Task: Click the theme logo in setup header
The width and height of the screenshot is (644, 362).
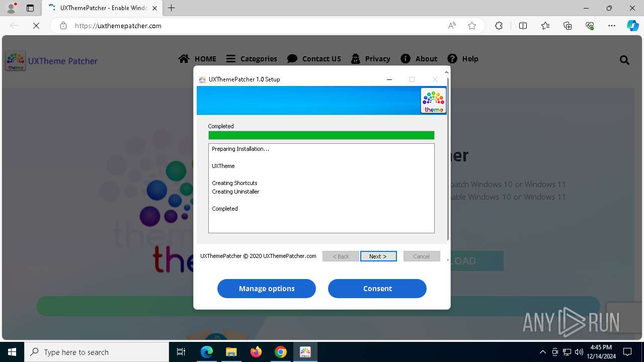Action: pyautogui.click(x=433, y=101)
